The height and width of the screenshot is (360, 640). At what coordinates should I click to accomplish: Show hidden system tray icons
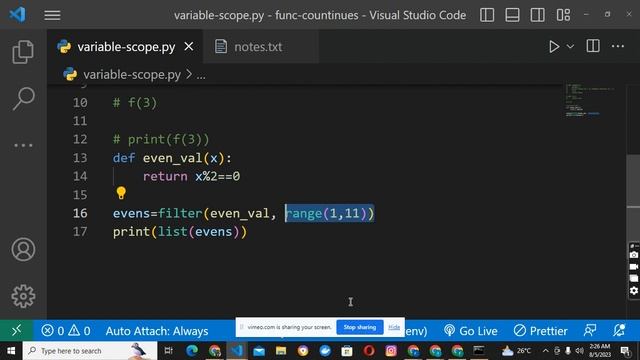click(x=545, y=351)
